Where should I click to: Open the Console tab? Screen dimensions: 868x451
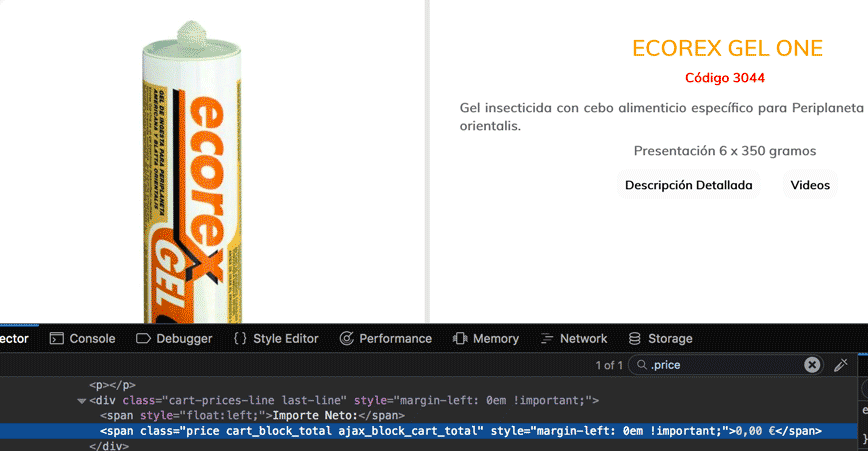[82, 339]
